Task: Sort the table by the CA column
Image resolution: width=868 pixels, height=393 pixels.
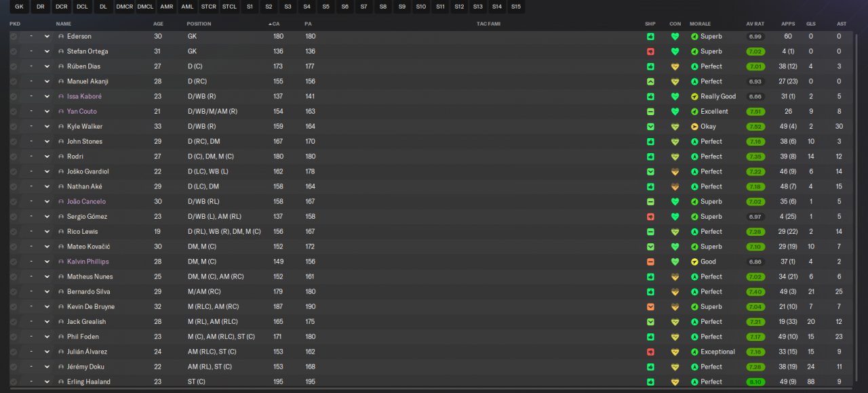Action: [x=275, y=24]
